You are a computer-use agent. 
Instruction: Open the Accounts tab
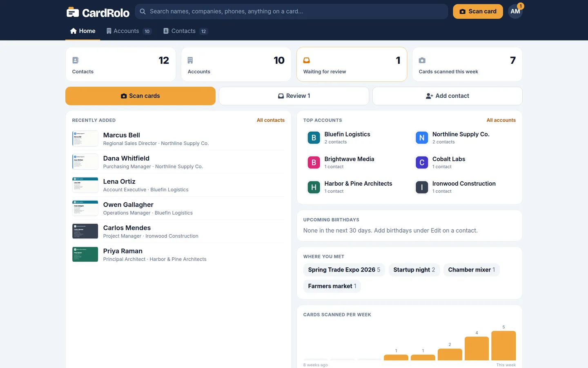[x=129, y=31]
